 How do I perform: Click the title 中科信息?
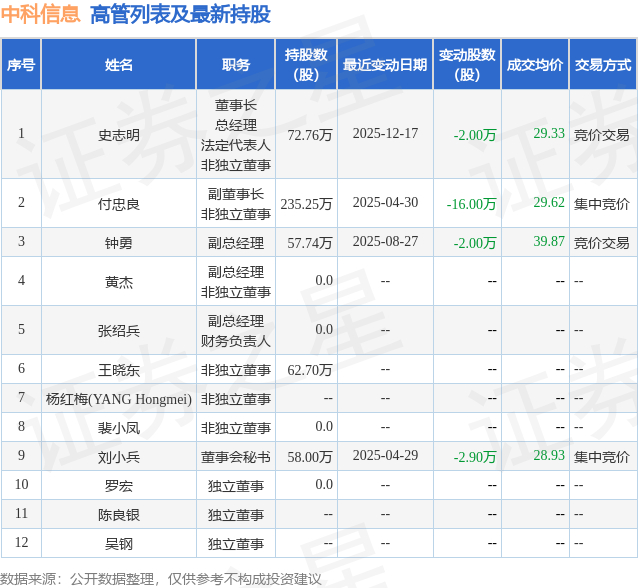(40, 14)
